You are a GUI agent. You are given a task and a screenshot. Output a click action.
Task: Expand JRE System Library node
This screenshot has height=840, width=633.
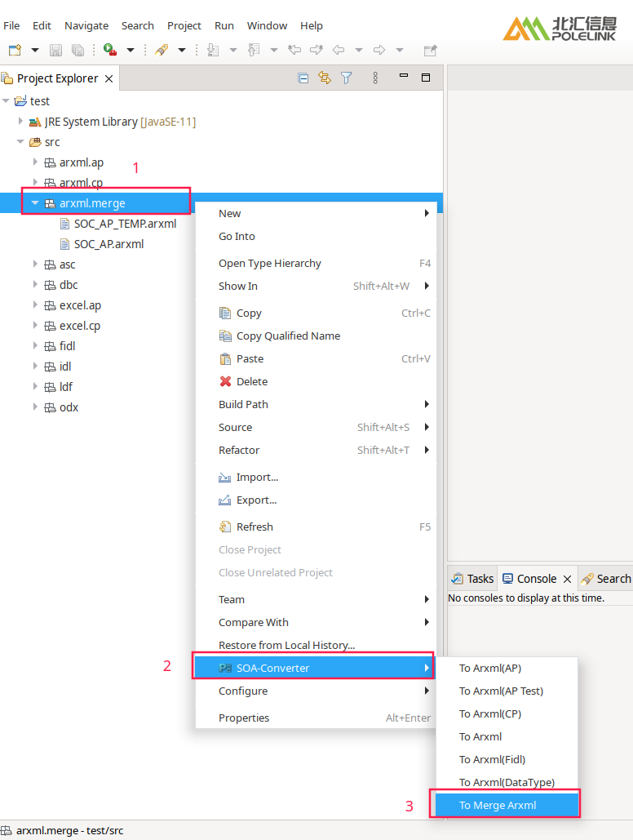click(x=20, y=121)
